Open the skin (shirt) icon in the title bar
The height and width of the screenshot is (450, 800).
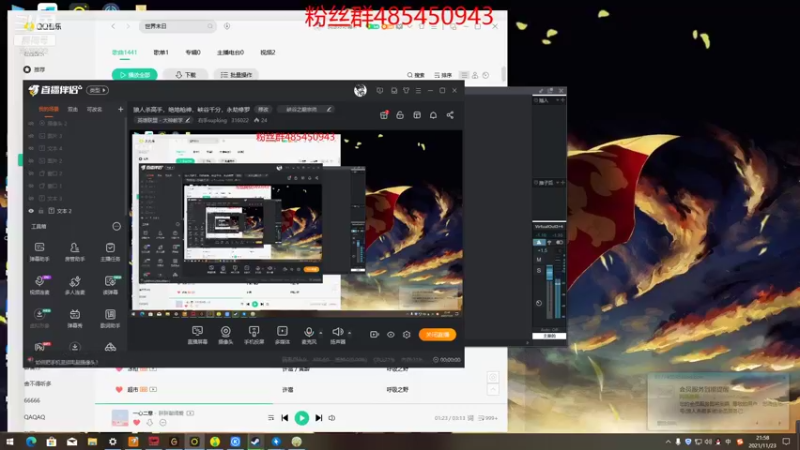(x=406, y=90)
